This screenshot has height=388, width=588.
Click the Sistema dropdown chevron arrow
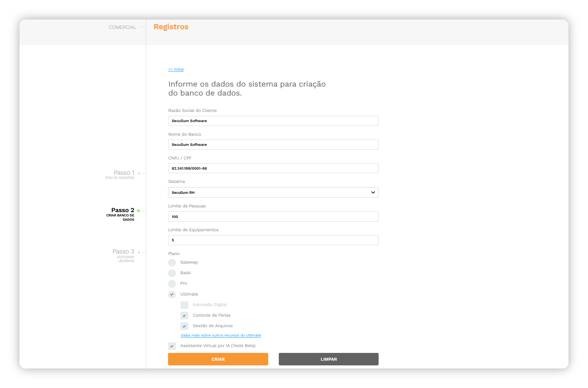(373, 193)
